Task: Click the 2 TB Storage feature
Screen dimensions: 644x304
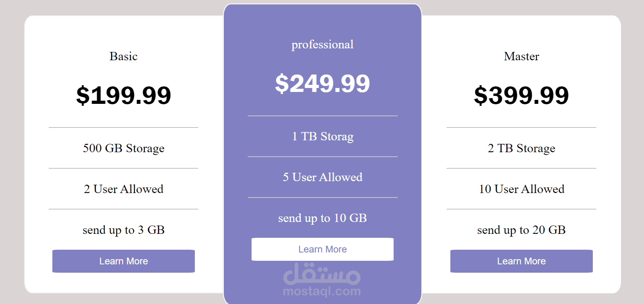Action: 521,148
